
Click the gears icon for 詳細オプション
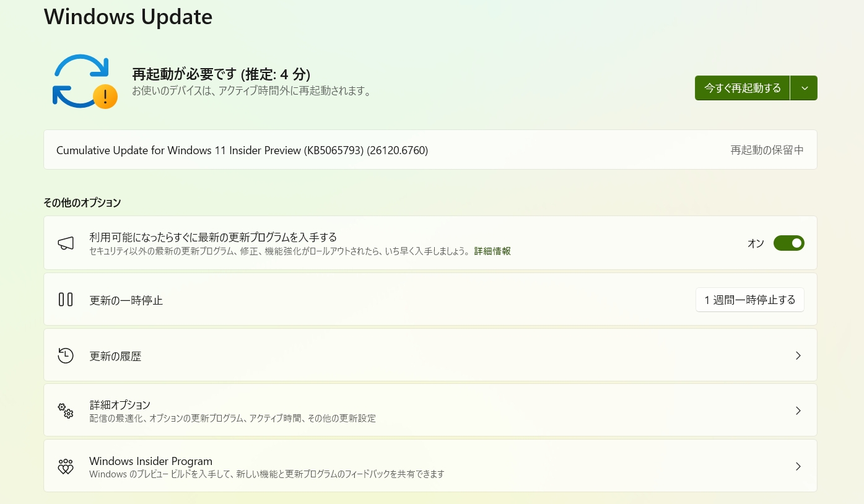66,411
